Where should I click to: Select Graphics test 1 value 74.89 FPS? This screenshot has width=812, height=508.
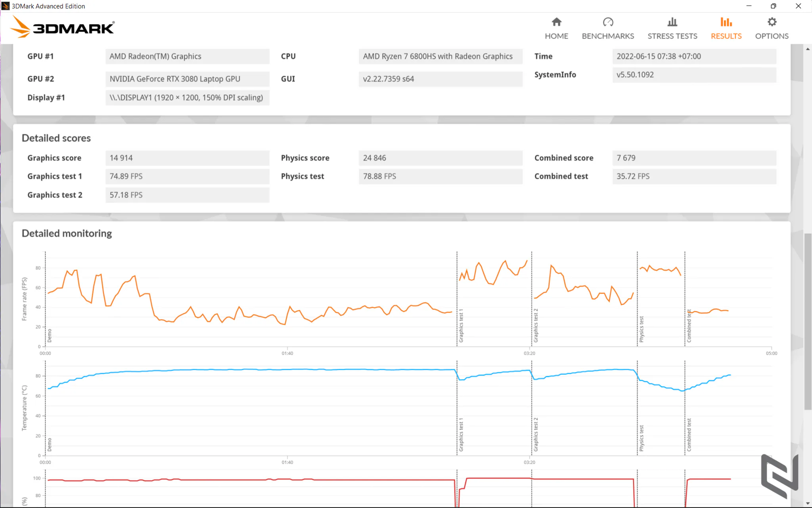pyautogui.click(x=187, y=176)
